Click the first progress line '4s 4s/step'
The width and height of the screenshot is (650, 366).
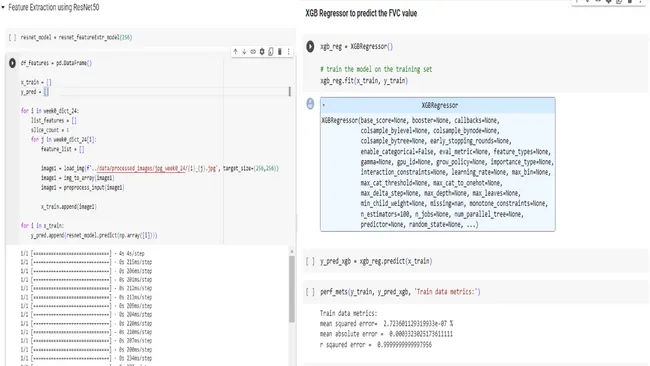[x=82, y=253]
